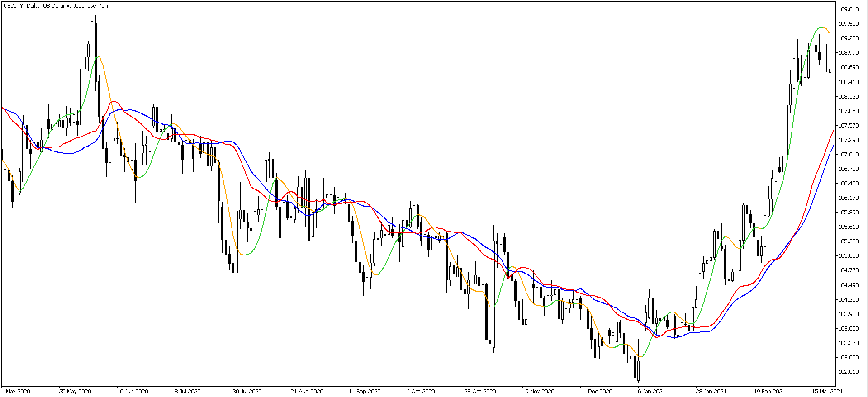Viewport: 868px width, 397px height.
Task: Click the 106.170 price level label
Action: pos(848,198)
